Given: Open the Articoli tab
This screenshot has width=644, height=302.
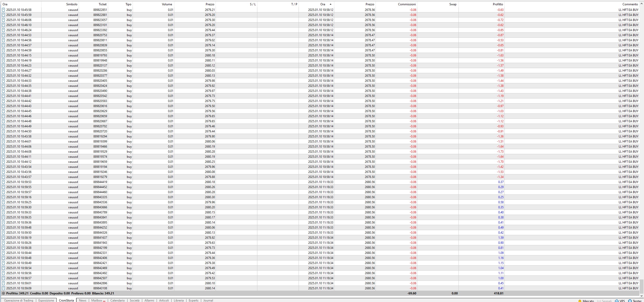Looking at the screenshot, I should (x=164, y=300).
